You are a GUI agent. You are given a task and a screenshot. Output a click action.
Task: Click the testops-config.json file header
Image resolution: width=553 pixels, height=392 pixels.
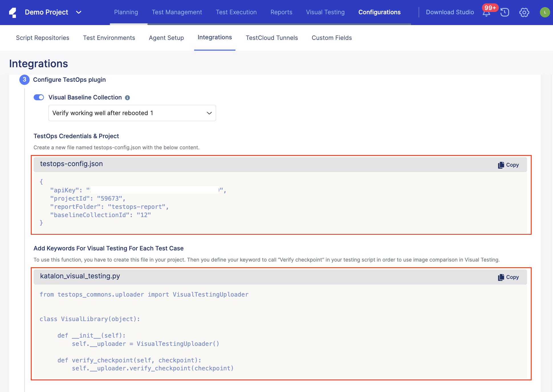(280, 165)
